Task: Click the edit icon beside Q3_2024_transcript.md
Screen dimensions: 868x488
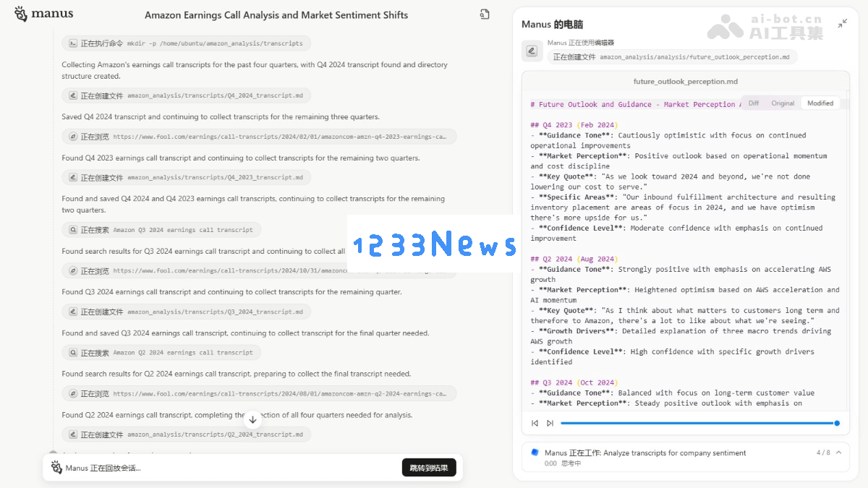Action: click(72, 312)
